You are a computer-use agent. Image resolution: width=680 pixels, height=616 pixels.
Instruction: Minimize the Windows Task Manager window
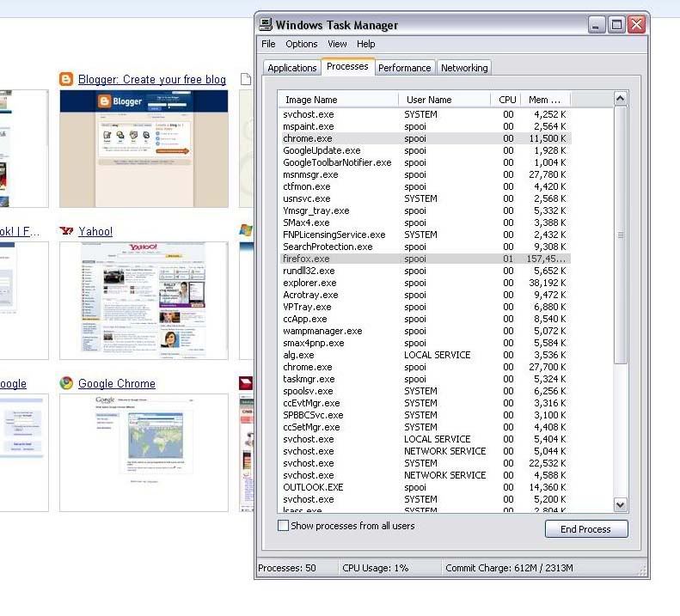(x=597, y=24)
